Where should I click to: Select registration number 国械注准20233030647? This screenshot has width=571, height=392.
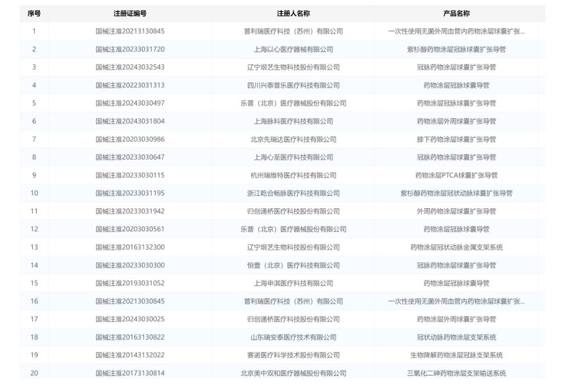pos(130,157)
